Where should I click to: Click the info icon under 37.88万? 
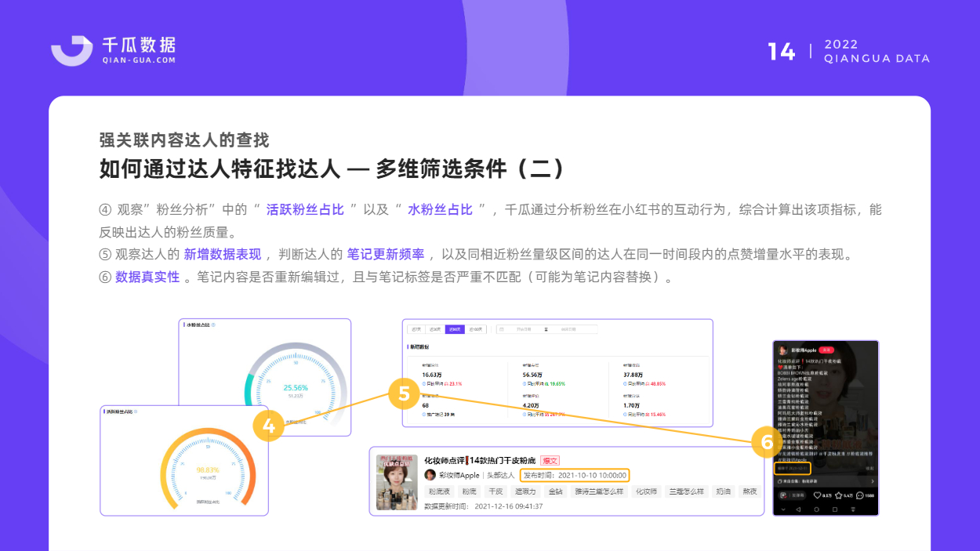click(626, 384)
